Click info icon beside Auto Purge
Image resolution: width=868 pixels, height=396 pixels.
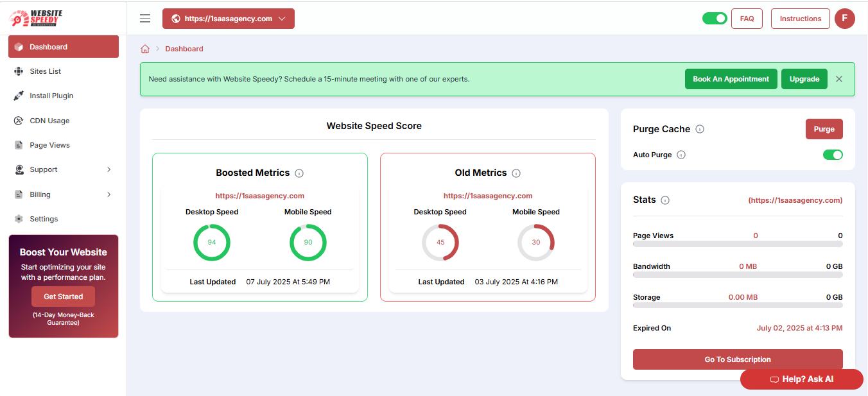[681, 155]
